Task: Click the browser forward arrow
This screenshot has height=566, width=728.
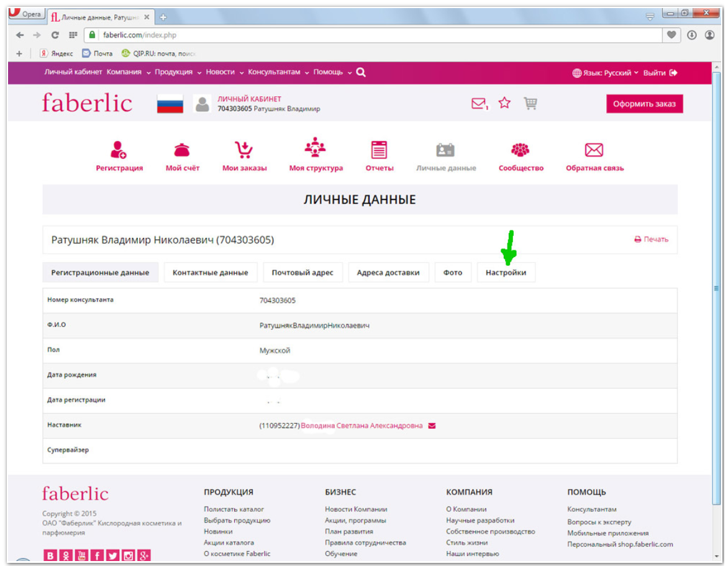Action: click(x=37, y=35)
